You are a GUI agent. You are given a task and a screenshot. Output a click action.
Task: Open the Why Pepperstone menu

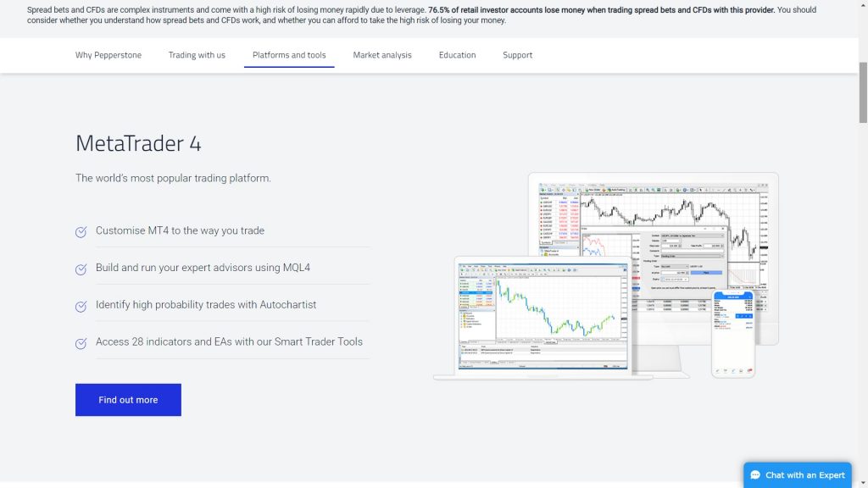(108, 55)
